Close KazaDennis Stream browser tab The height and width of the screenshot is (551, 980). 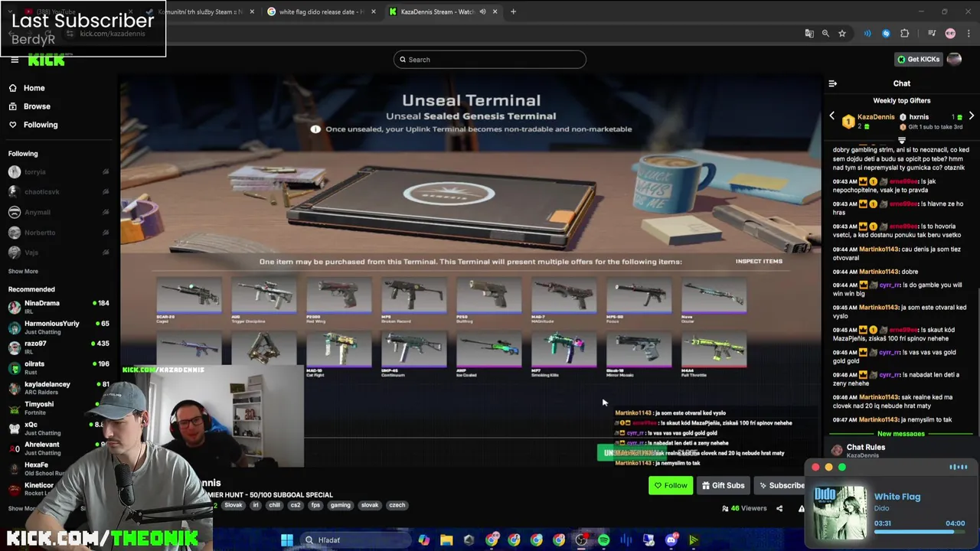click(495, 11)
